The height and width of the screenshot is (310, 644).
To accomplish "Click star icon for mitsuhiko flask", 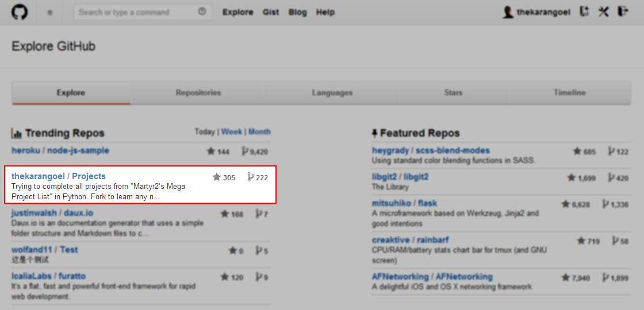I will 566,204.
